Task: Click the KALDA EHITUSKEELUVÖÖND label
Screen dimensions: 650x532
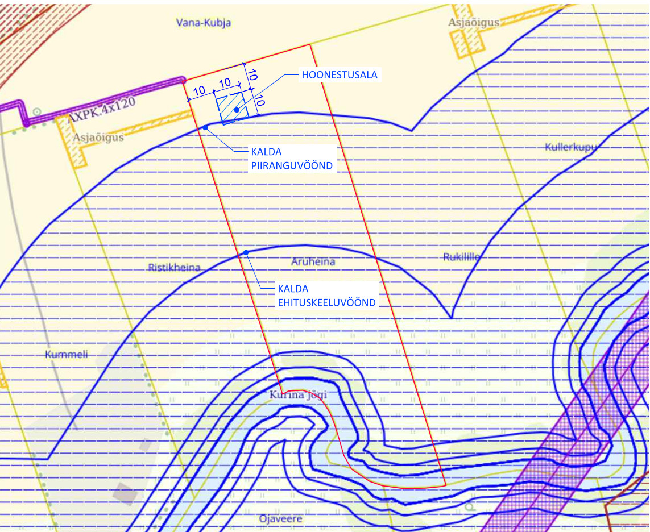Action: [x=327, y=295]
